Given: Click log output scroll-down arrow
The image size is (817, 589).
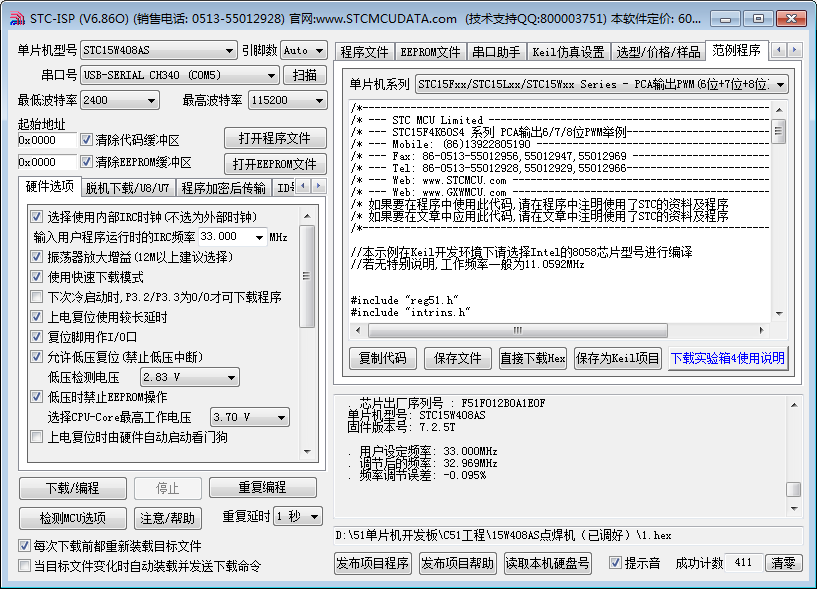Looking at the screenshot, I should pos(794,508).
